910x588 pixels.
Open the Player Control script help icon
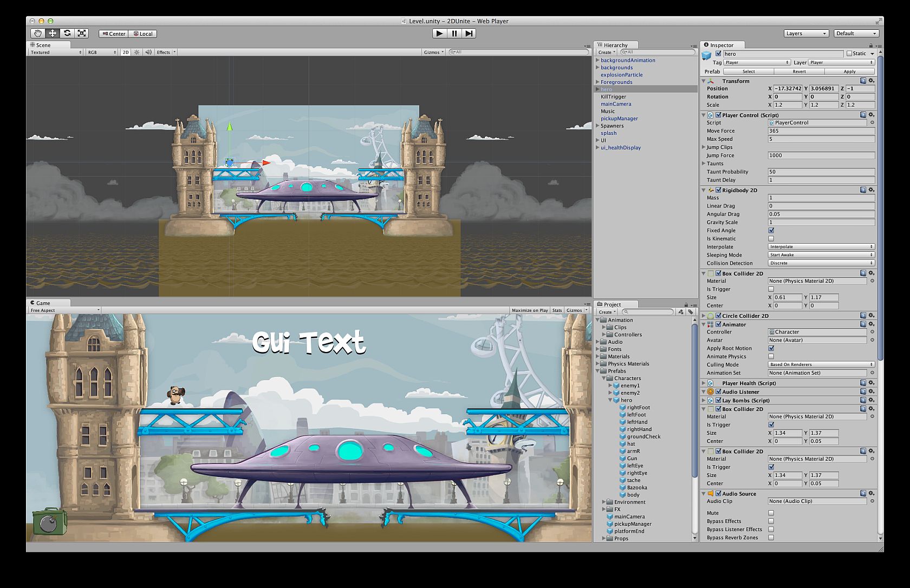pos(863,115)
